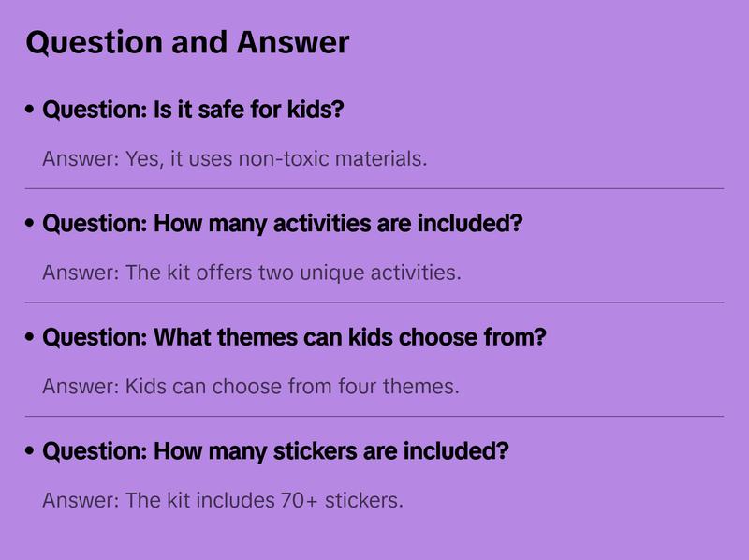The image size is (749, 560).
Task: Click the bullet before the stickers question
Action: [x=31, y=452]
